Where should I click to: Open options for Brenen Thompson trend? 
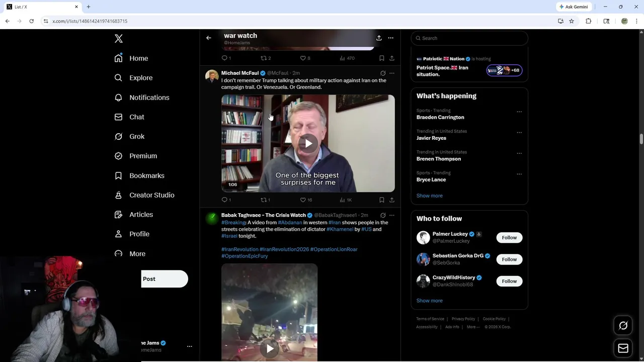519,153
